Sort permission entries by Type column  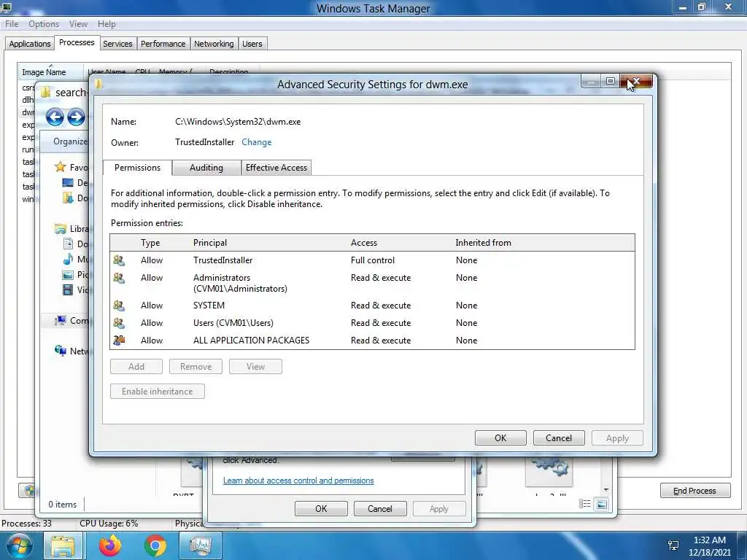point(150,243)
